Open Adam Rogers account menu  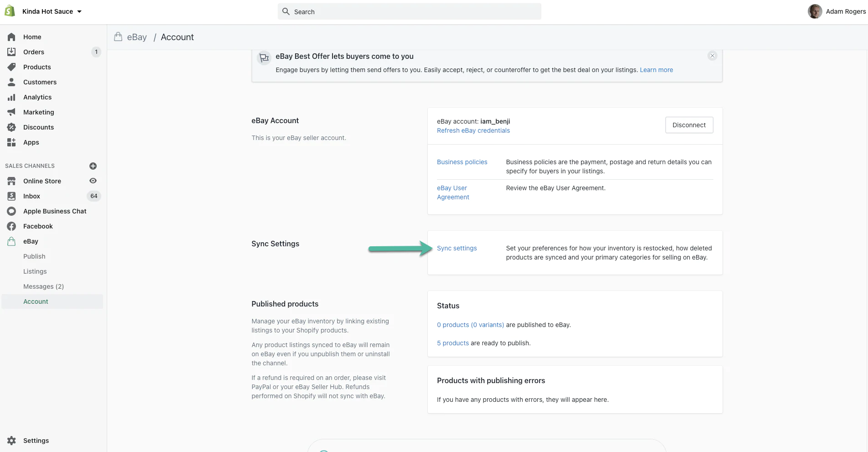(837, 11)
